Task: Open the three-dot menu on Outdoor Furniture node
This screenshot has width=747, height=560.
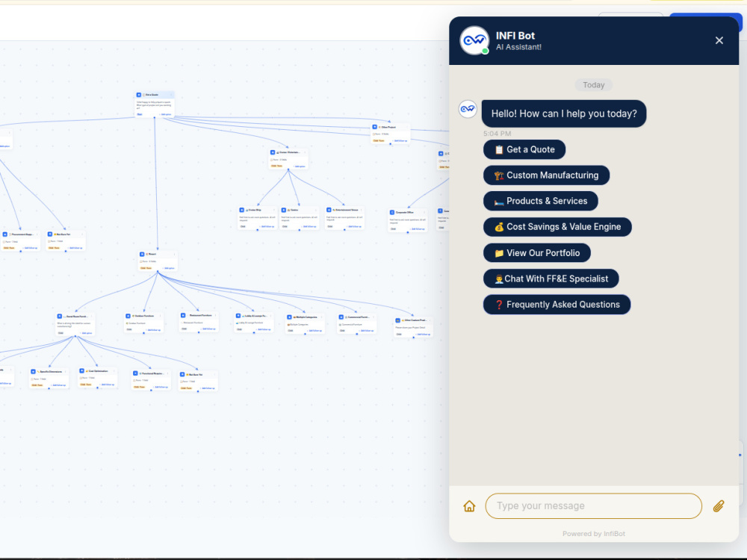Action: coord(161,316)
